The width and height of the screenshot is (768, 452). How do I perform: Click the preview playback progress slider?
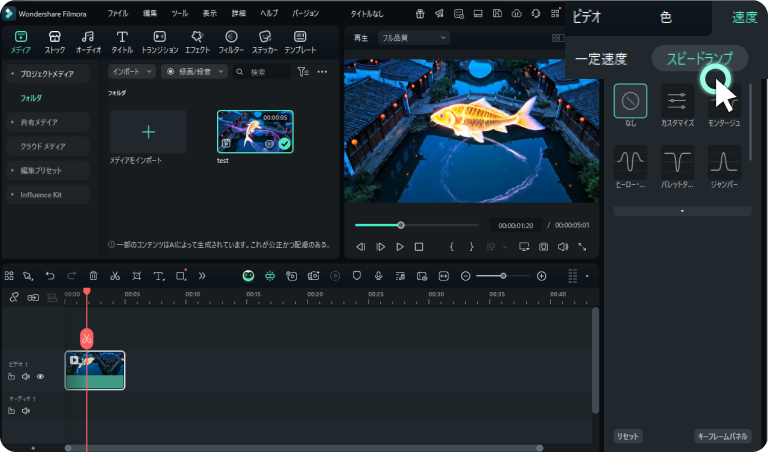[417, 225]
